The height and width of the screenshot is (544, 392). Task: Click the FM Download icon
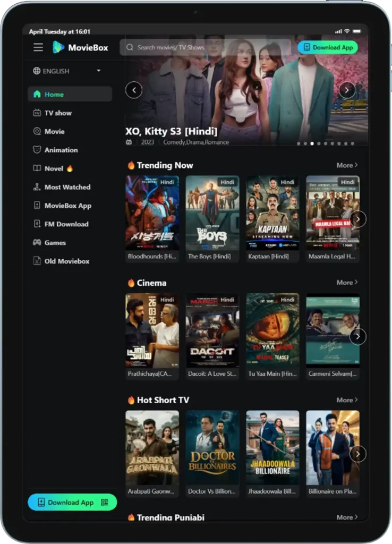37,224
